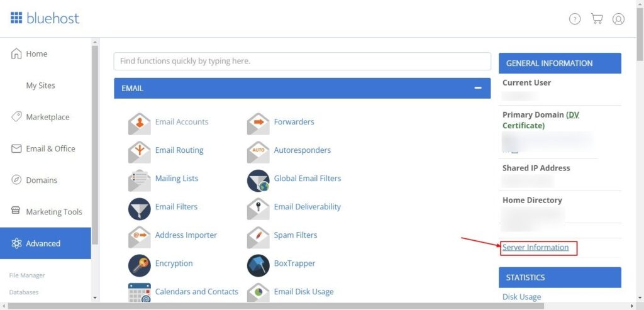Click the Email Accounts envelope icon

click(x=139, y=123)
